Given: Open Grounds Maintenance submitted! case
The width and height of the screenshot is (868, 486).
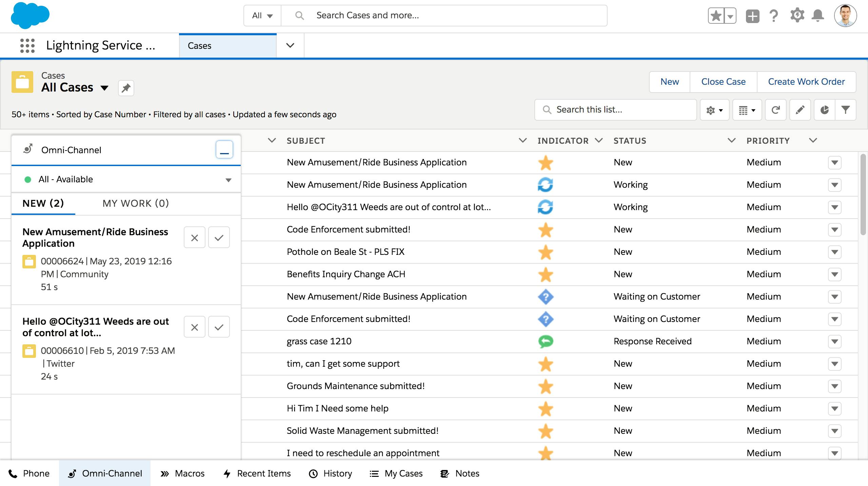Looking at the screenshot, I should click(x=356, y=386).
